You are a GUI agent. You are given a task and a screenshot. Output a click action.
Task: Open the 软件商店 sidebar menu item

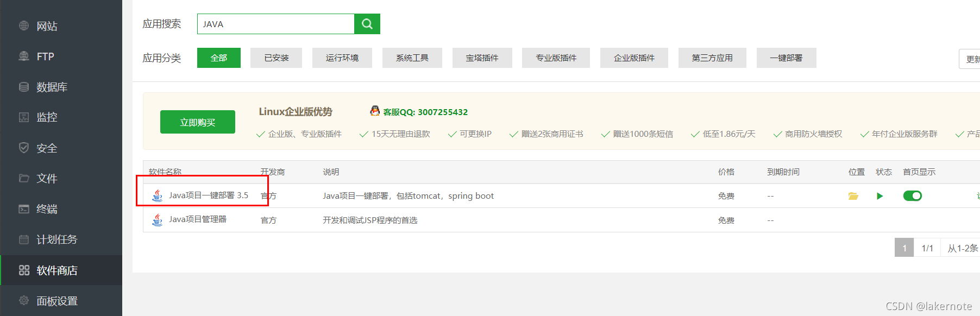coord(61,270)
